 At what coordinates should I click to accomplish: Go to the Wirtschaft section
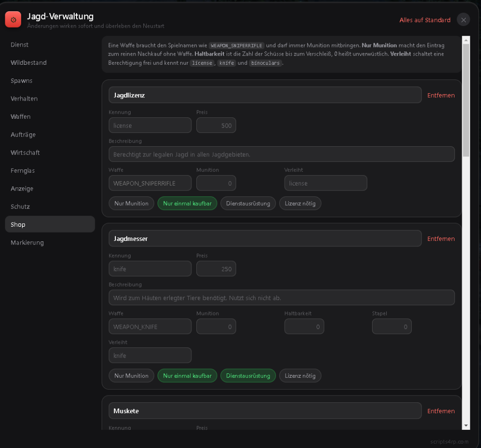click(50, 153)
